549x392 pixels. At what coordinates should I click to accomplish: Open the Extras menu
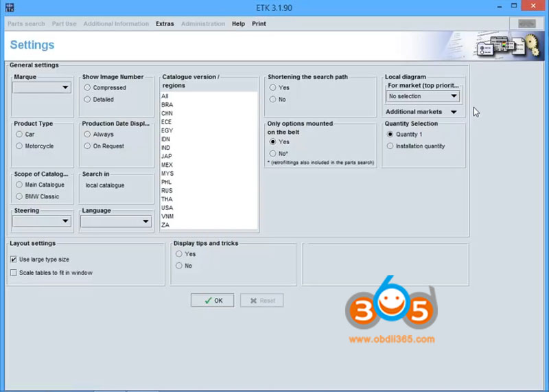click(x=165, y=24)
